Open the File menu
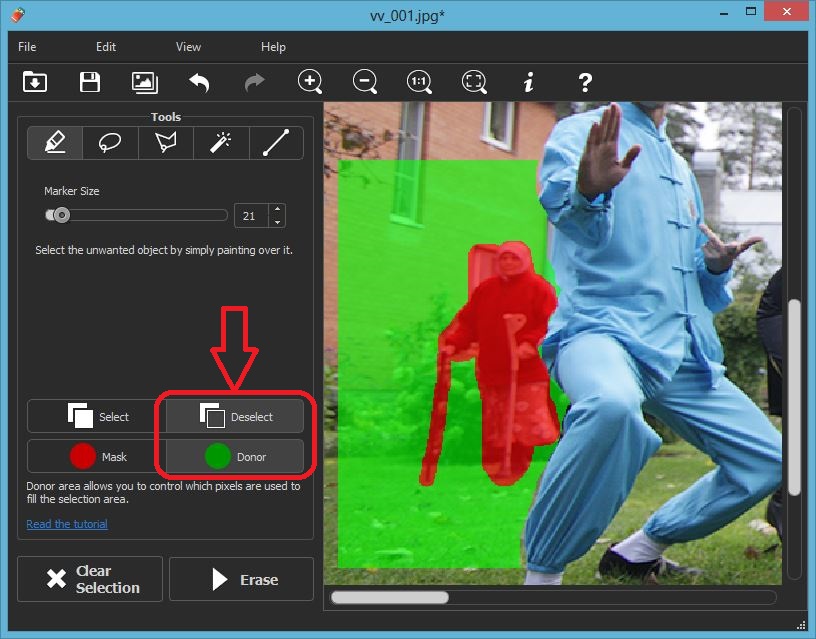This screenshot has height=639, width=816. point(27,47)
